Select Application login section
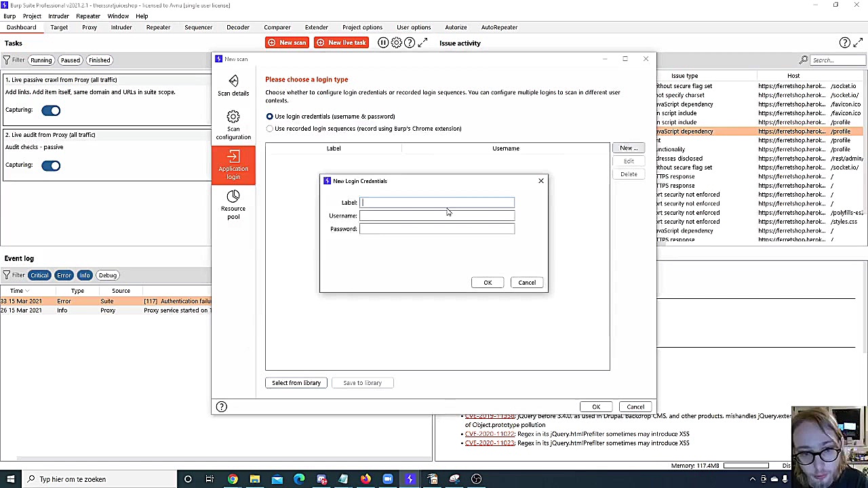 pyautogui.click(x=233, y=165)
